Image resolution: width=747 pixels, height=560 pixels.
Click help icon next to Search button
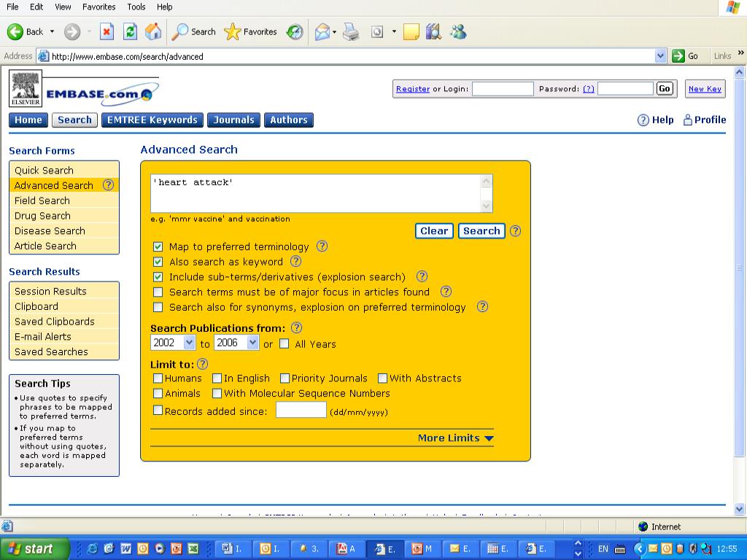point(516,231)
